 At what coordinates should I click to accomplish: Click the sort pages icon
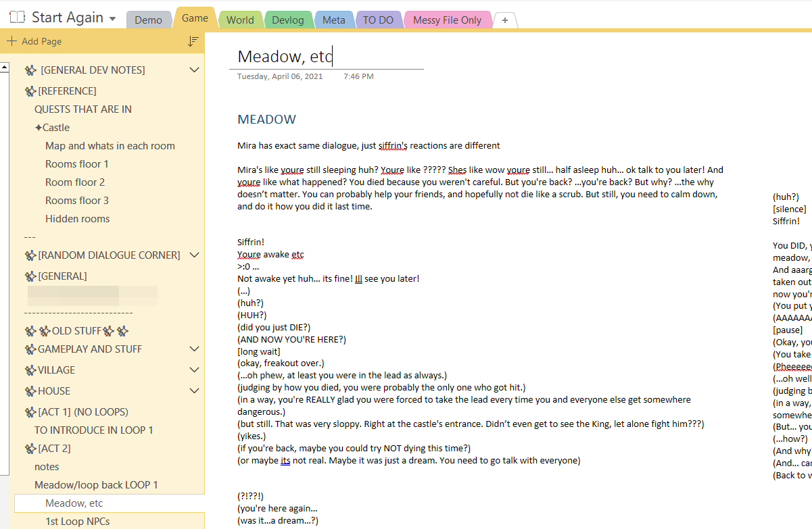point(193,41)
